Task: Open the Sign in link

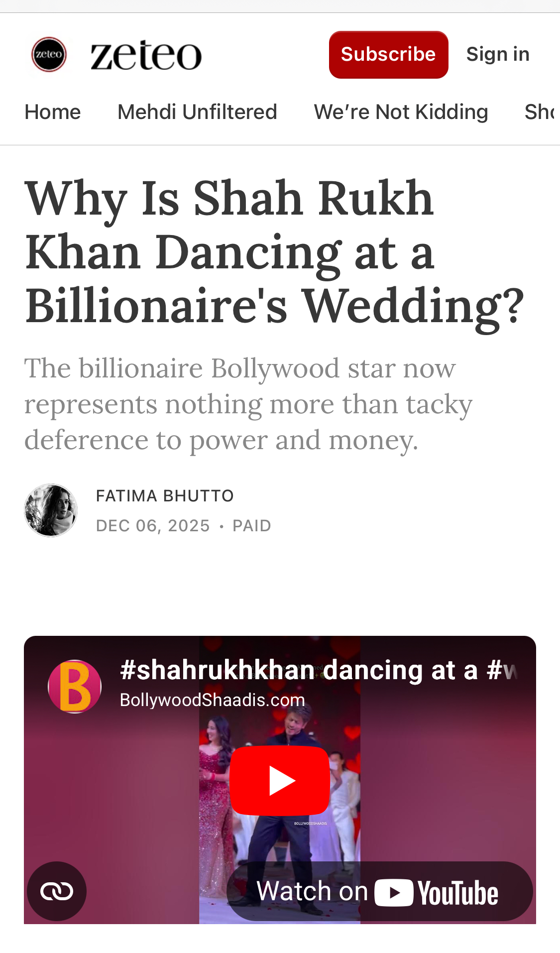Action: tap(497, 54)
